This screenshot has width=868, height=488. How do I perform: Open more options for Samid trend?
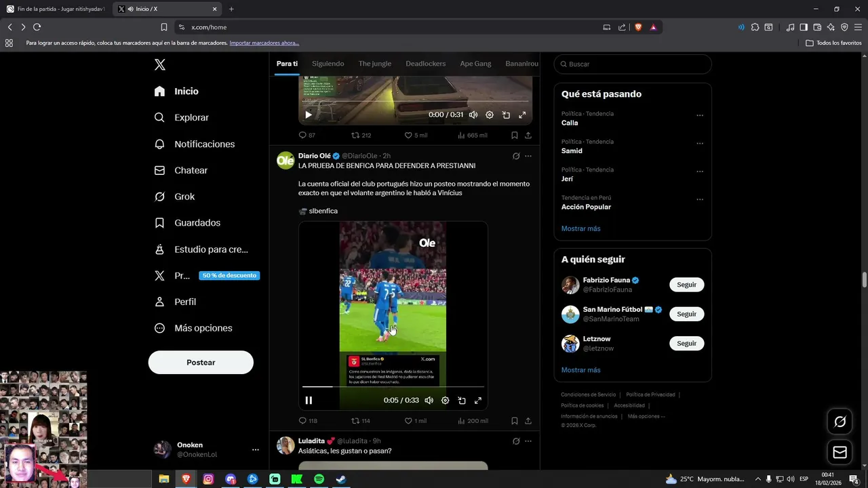[x=700, y=144]
